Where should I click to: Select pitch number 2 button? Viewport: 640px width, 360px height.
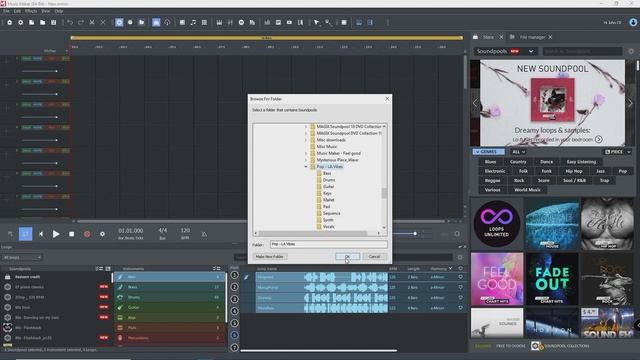234,287
